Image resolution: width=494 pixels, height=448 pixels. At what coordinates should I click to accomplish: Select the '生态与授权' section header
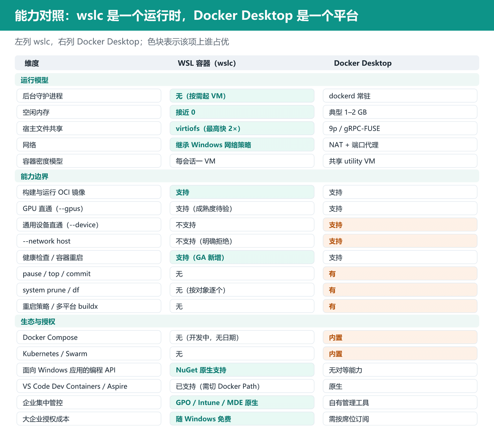(x=247, y=321)
